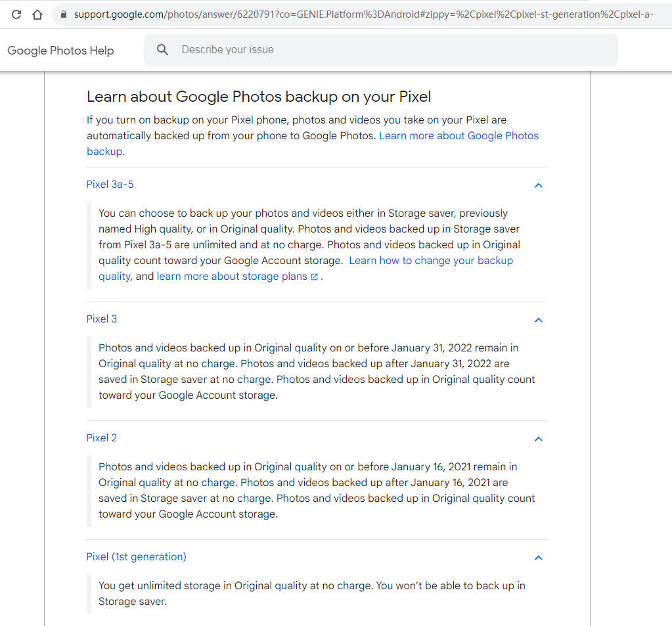Collapse Pixel (1st generation) using its chevron
The width and height of the screenshot is (672, 626).
(x=538, y=558)
